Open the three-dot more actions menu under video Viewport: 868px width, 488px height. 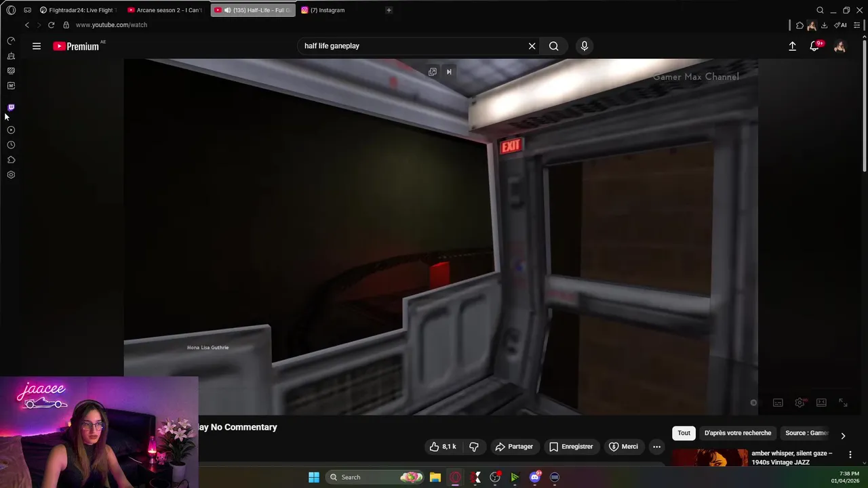tap(656, 447)
